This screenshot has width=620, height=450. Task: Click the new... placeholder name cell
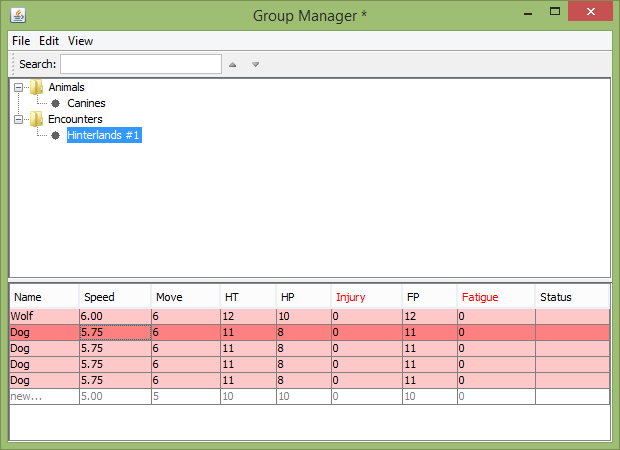(x=44, y=396)
